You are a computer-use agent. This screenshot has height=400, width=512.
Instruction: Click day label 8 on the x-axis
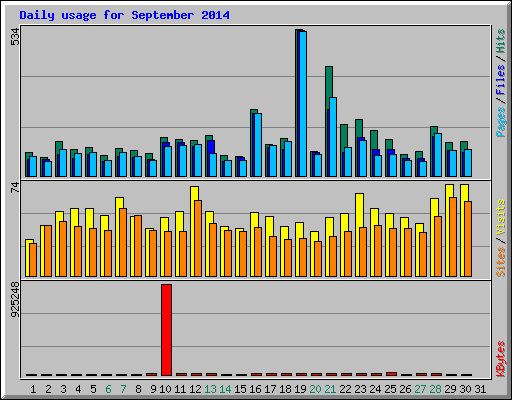tap(138, 389)
